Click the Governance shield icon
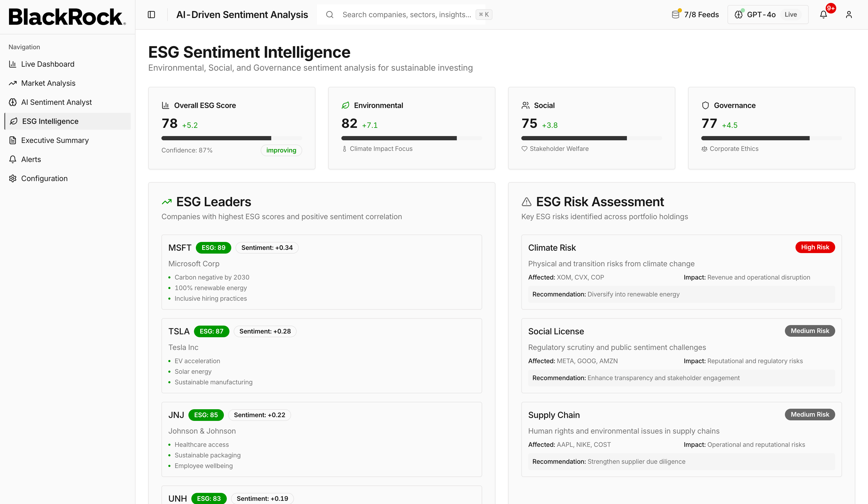868x504 pixels. [706, 105]
